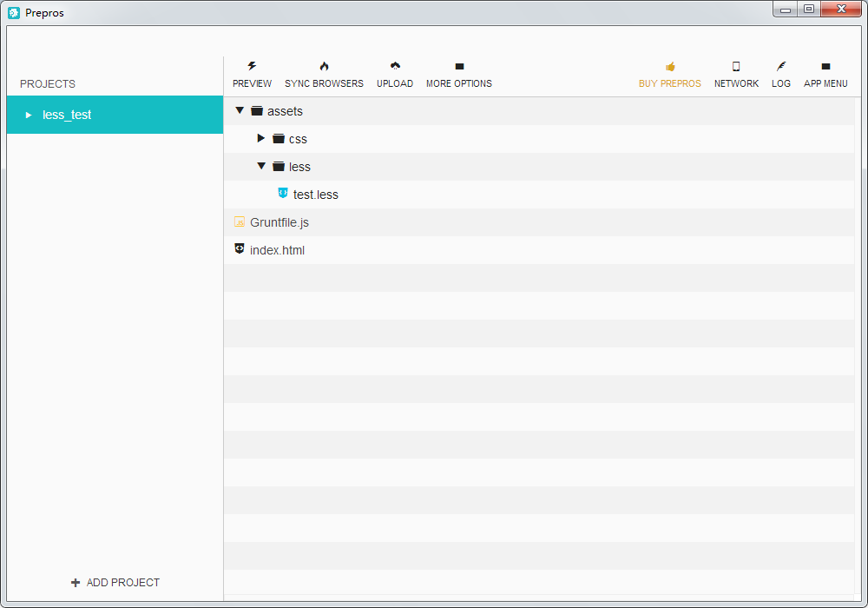Click the css folder icon
This screenshot has width=868, height=608.
[279, 138]
